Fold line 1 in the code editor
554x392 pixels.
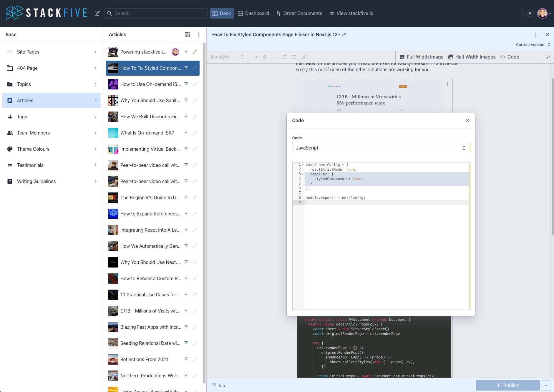[303, 165]
